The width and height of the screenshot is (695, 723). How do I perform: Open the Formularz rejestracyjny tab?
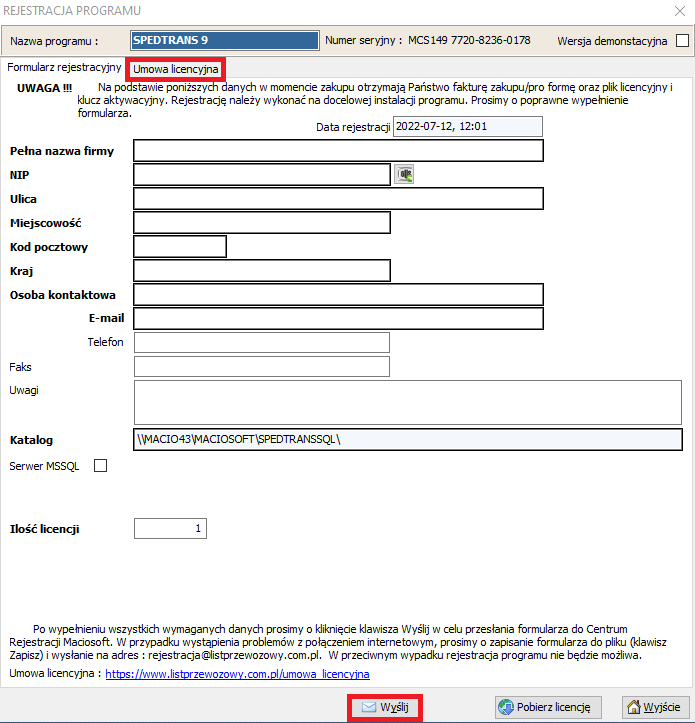(64, 67)
